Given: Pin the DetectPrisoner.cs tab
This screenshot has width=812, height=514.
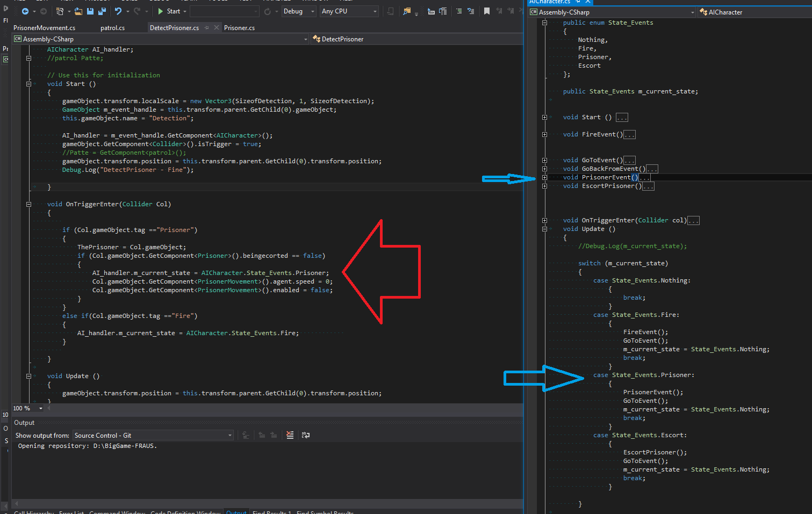Looking at the screenshot, I should [x=207, y=28].
